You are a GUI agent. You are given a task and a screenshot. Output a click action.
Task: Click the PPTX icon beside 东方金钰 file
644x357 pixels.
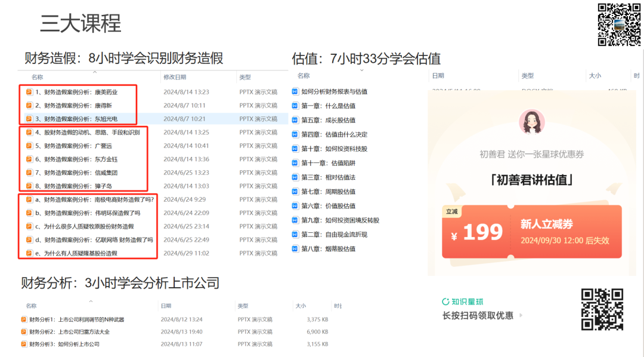(29, 159)
